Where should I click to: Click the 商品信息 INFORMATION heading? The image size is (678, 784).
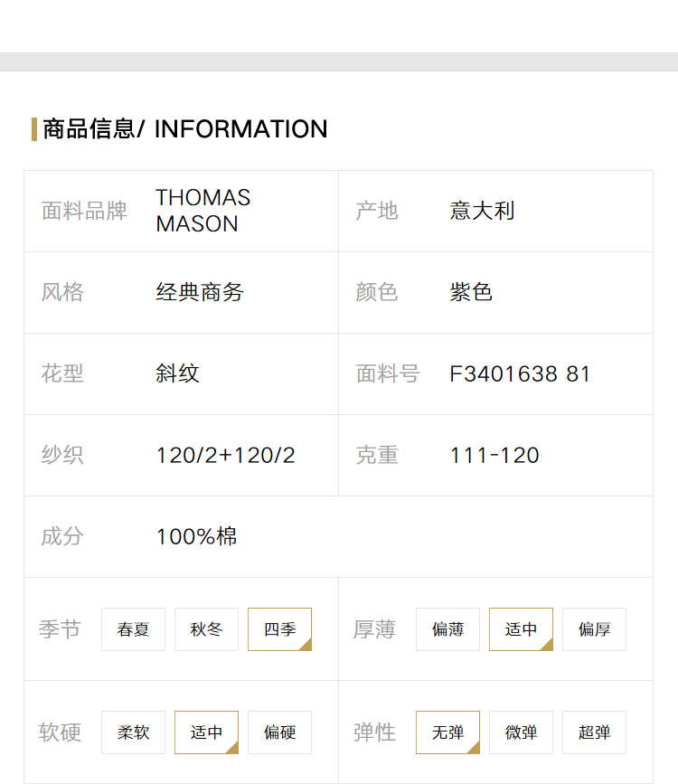(x=185, y=129)
